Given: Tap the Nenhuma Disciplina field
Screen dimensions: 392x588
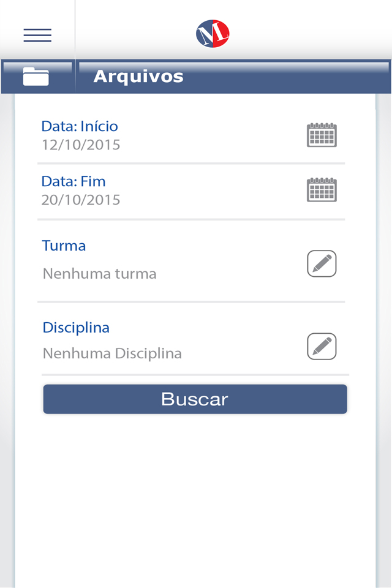Looking at the screenshot, I should (112, 353).
